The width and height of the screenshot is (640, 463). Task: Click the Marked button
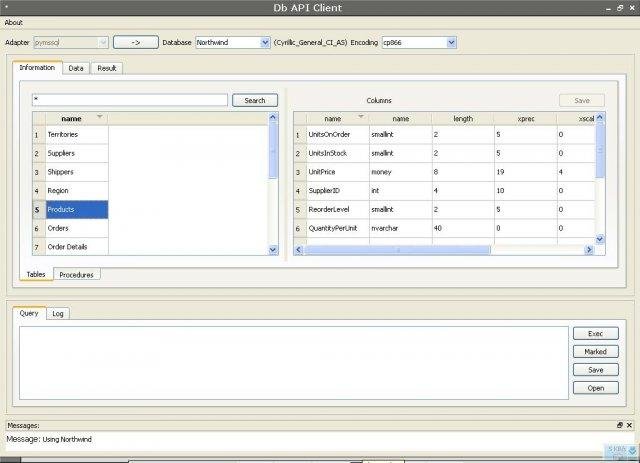point(596,352)
